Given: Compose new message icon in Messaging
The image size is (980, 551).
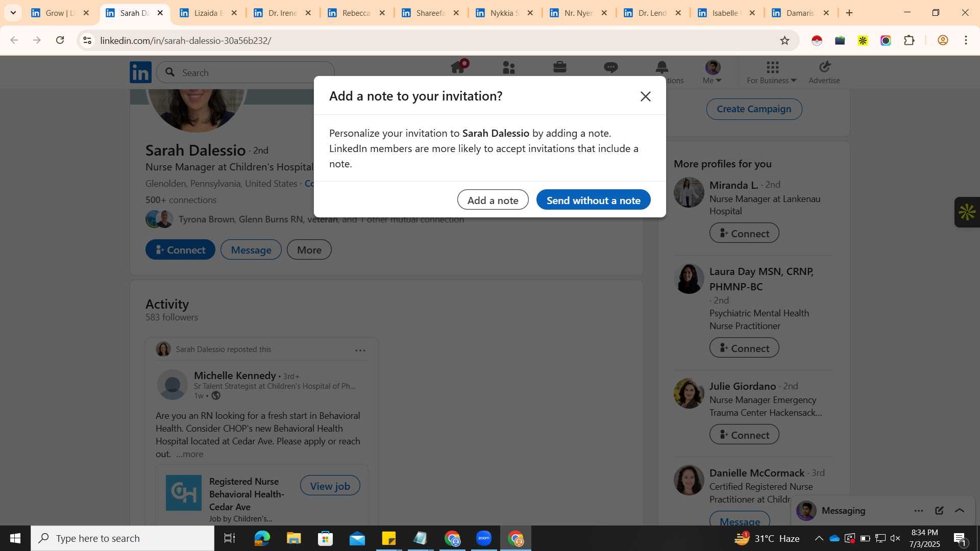Looking at the screenshot, I should (939, 511).
